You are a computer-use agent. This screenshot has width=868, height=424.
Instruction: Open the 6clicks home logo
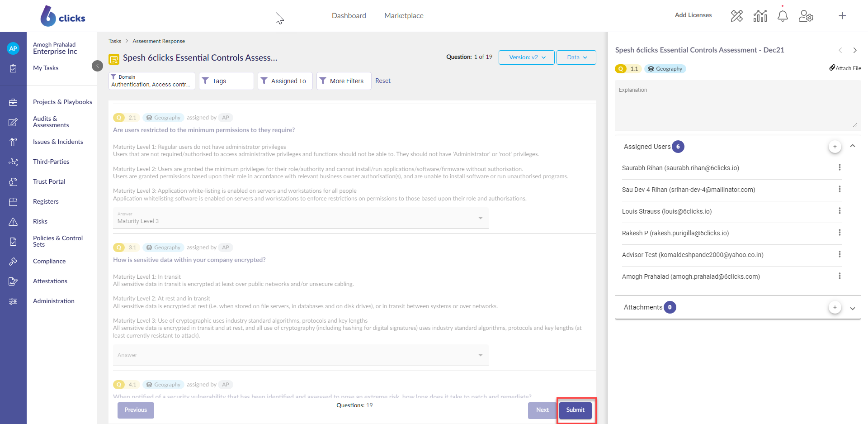coord(63,16)
